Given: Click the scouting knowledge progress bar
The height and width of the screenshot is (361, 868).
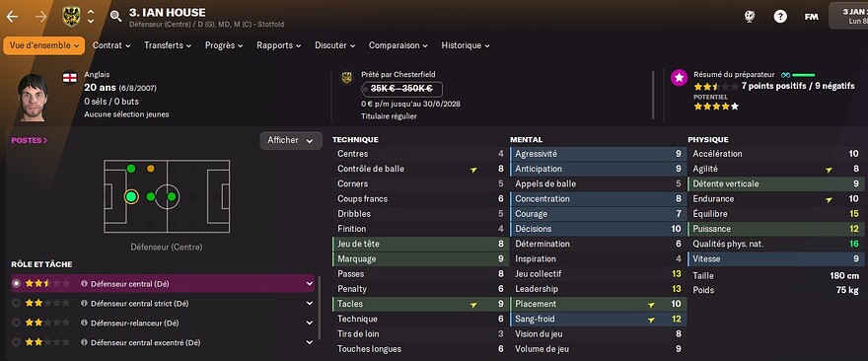Looking at the screenshot, I should 803,75.
